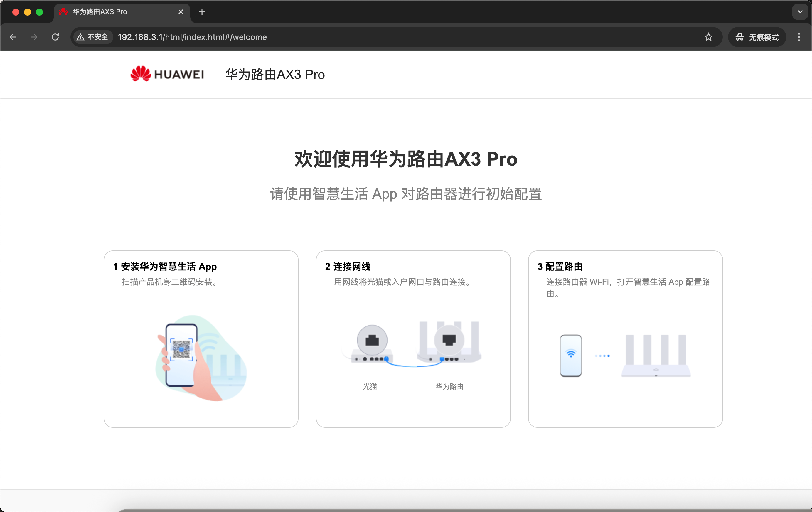Click the browser back arrow
The image size is (812, 512).
[13, 37]
